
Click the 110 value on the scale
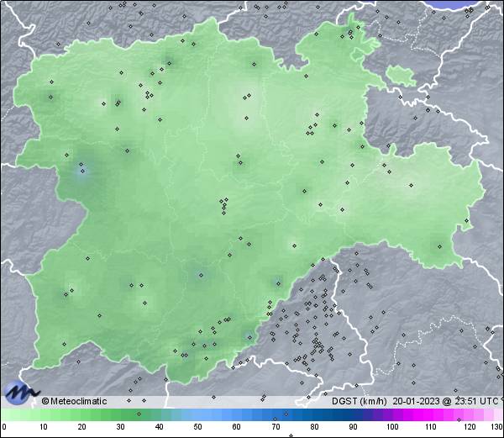click(x=431, y=427)
